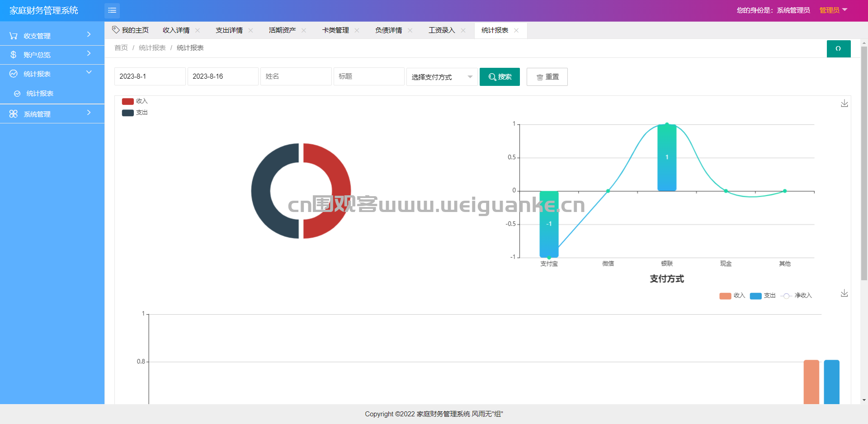This screenshot has height=424, width=868.
Task: Toggle 收入 legend in pie chart
Action: coord(135,101)
